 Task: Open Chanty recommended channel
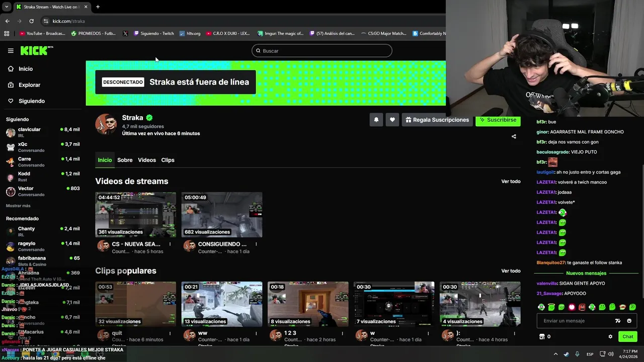(x=43, y=231)
